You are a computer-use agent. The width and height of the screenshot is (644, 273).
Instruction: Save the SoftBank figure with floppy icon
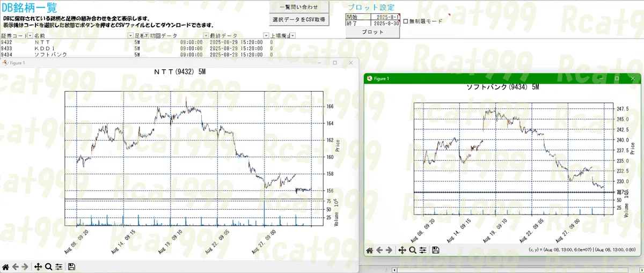pyautogui.click(x=436, y=250)
